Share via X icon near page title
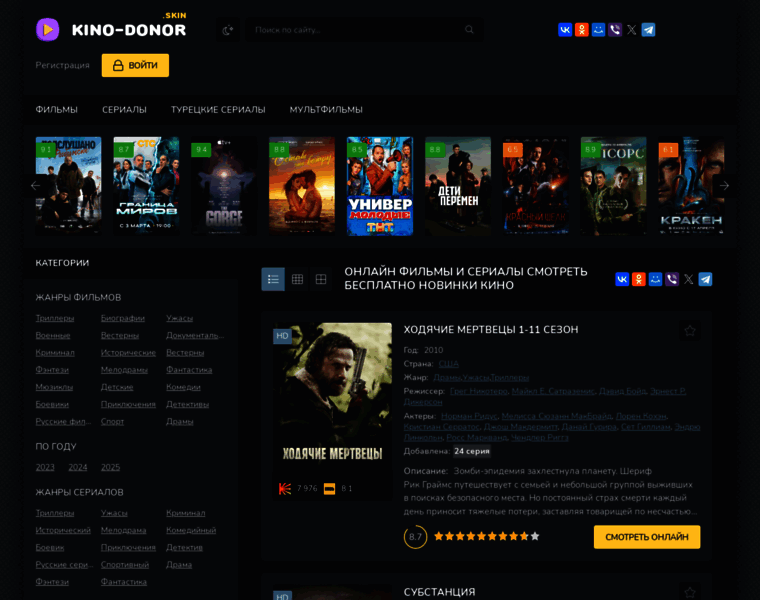 (x=689, y=279)
